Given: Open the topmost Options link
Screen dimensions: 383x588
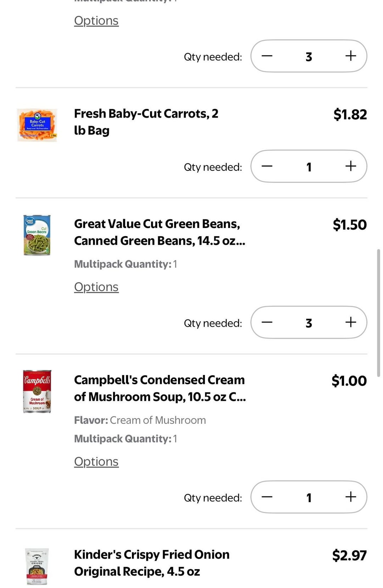Looking at the screenshot, I should [x=96, y=21].
